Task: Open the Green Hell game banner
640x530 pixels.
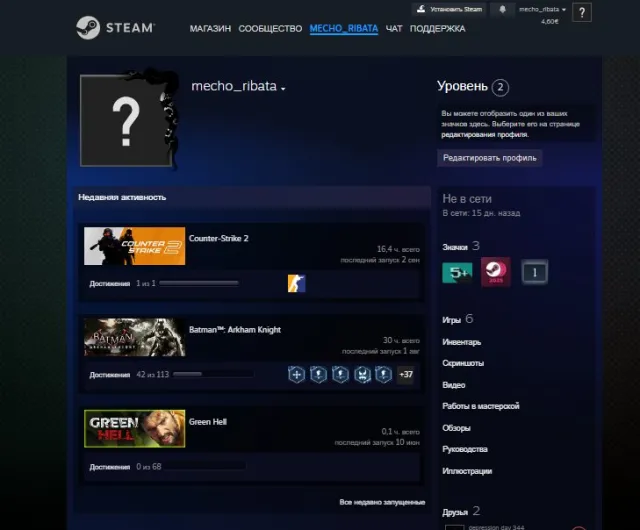Action: pos(134,429)
